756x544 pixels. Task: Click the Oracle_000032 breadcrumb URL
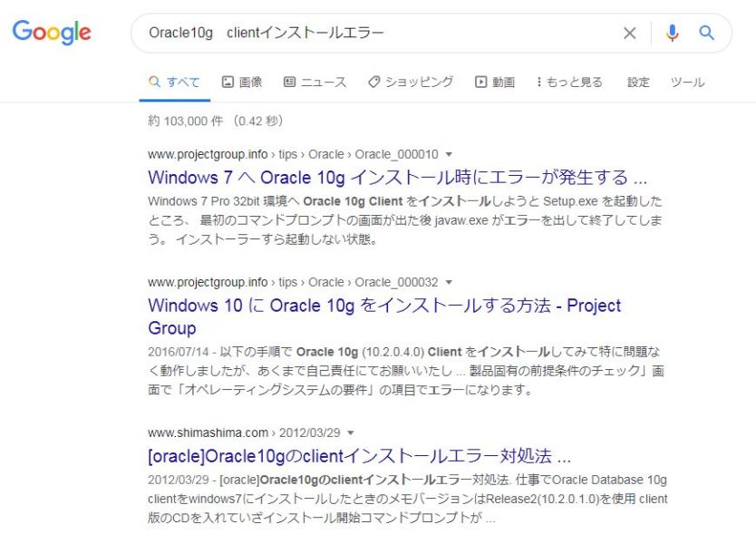(x=293, y=282)
